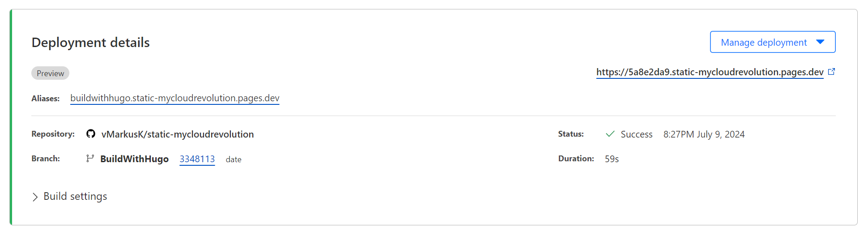Click the blue caret on Manage deployment
This screenshot has width=868, height=237.
click(820, 42)
